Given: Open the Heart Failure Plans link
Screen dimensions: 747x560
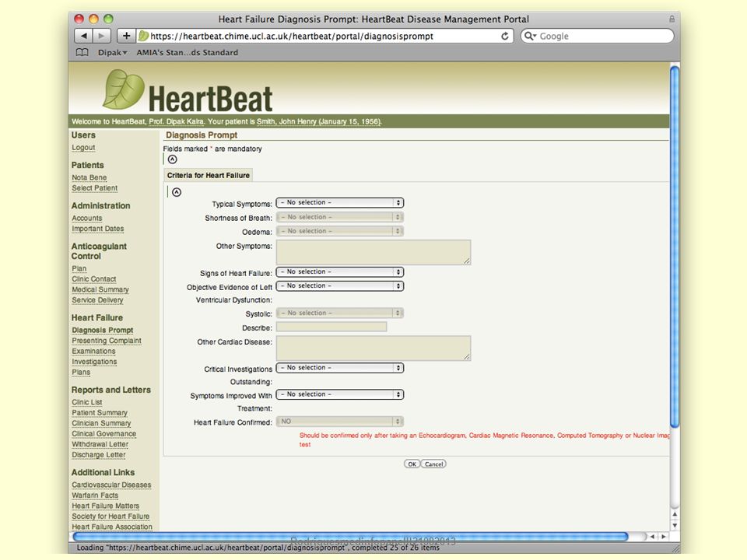Looking at the screenshot, I should (81, 372).
